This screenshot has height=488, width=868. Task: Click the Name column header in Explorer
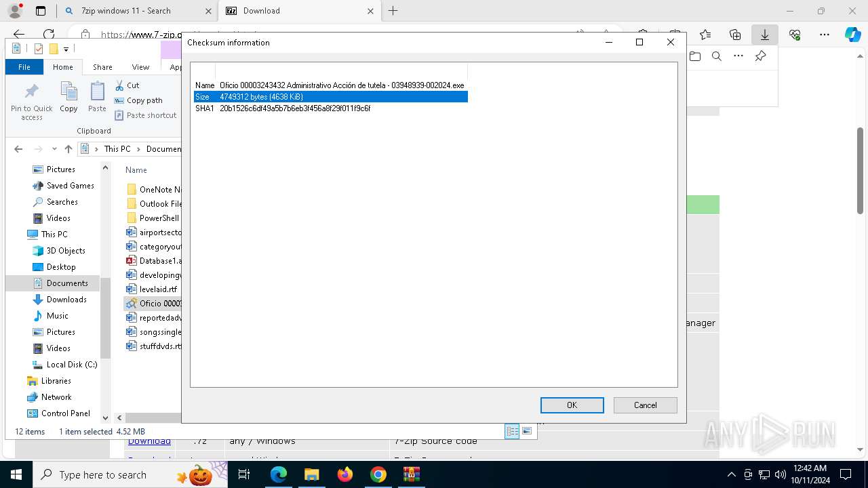[x=136, y=170]
